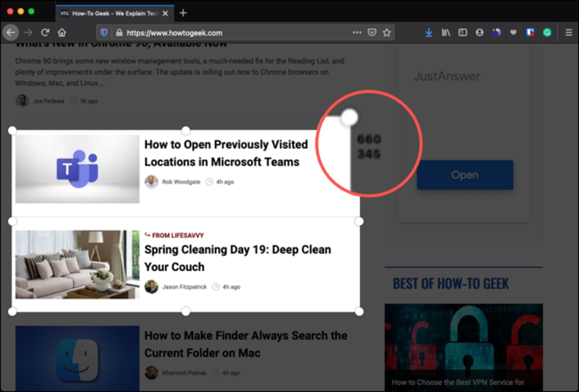Select the How-To Geek browser tab
Image resolution: width=579 pixels, height=392 pixels.
(x=115, y=13)
